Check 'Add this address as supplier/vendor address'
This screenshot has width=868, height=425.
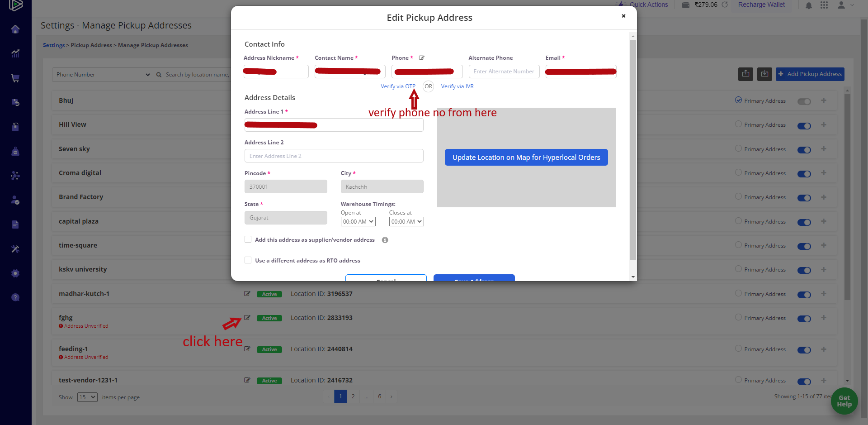(248, 239)
